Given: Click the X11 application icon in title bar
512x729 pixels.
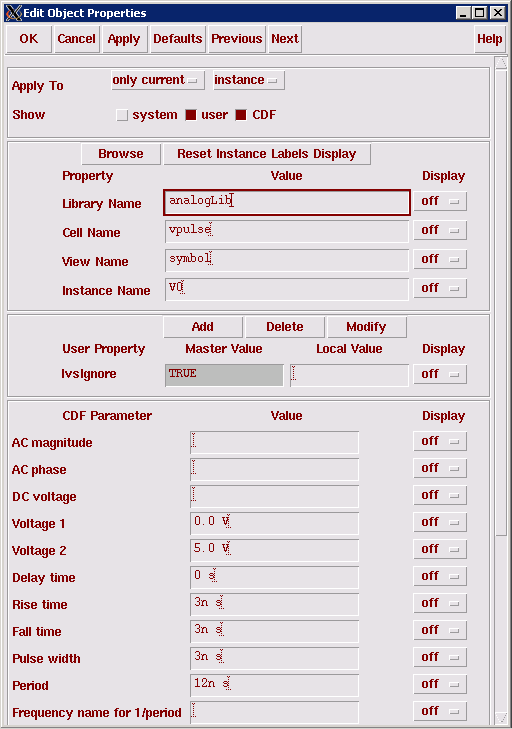Looking at the screenshot, I should (13, 13).
